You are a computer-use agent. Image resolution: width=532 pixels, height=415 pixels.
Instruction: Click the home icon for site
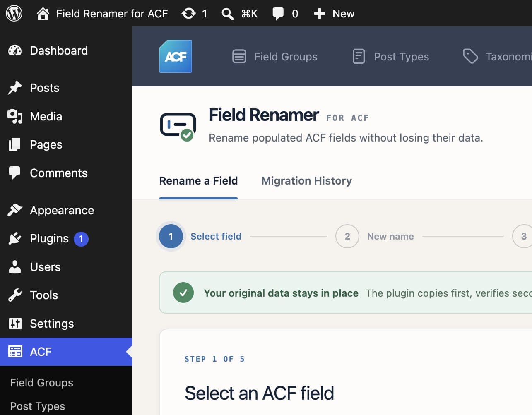point(43,14)
